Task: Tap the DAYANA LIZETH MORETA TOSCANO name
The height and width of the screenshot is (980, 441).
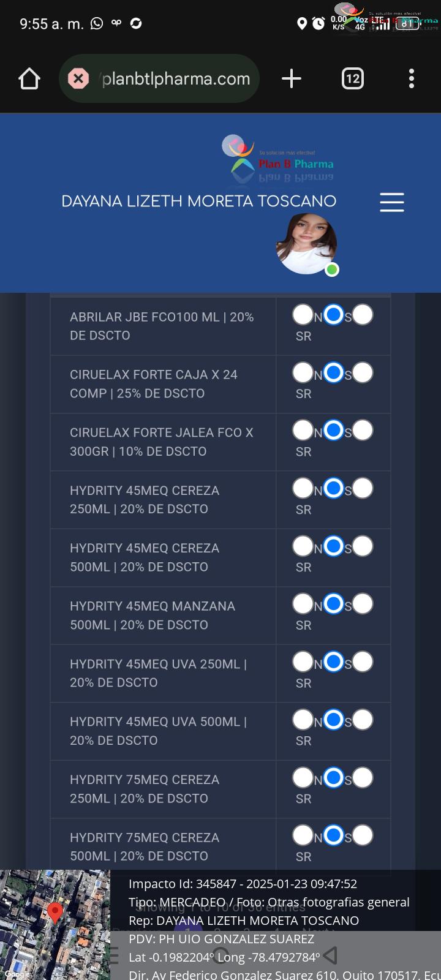Action: click(199, 201)
